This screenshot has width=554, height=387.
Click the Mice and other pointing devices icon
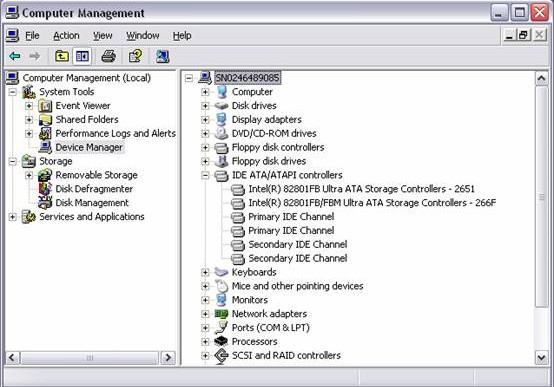click(x=222, y=286)
